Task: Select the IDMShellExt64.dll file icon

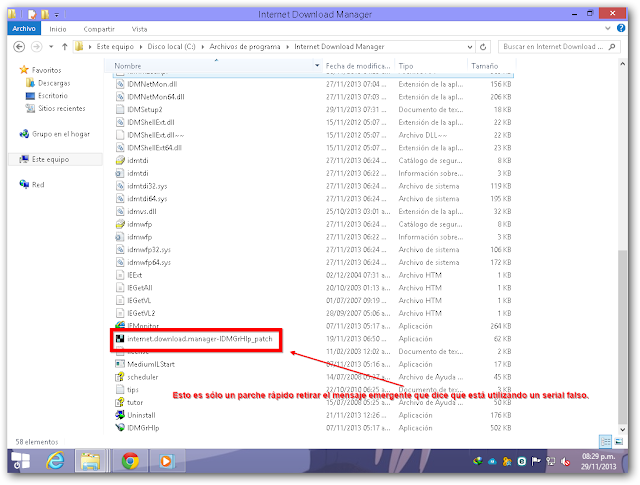Action: (120, 147)
